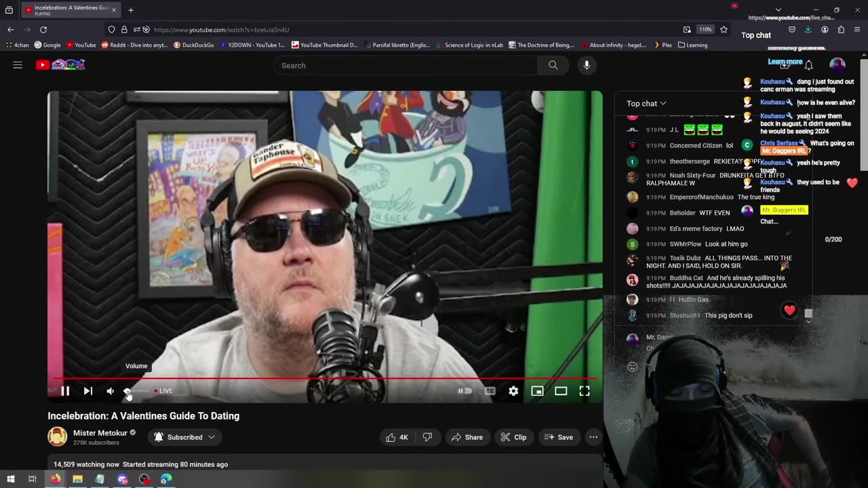Open the Mister Metokur channel name link
The image size is (868, 488).
click(x=100, y=433)
